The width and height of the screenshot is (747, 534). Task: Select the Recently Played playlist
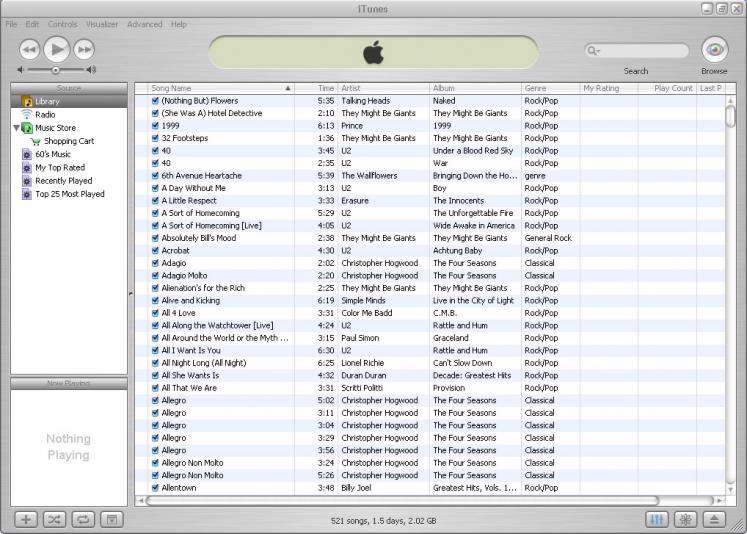tap(63, 181)
